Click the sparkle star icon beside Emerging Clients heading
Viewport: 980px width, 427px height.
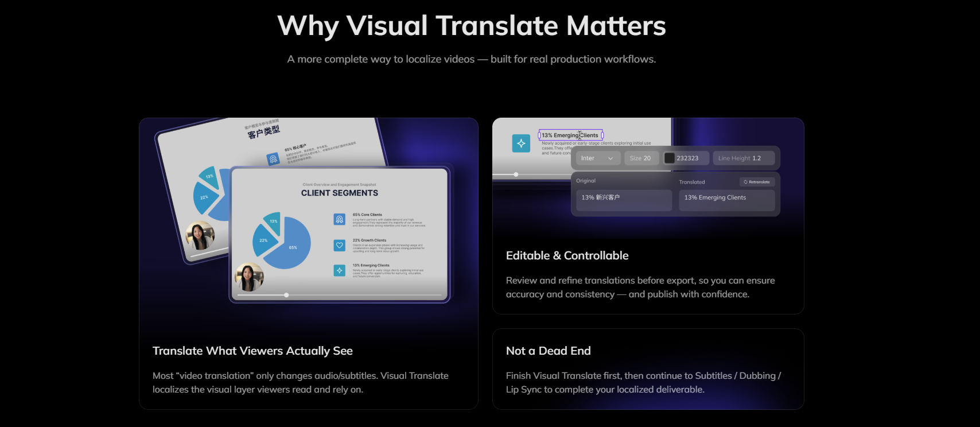(x=521, y=143)
